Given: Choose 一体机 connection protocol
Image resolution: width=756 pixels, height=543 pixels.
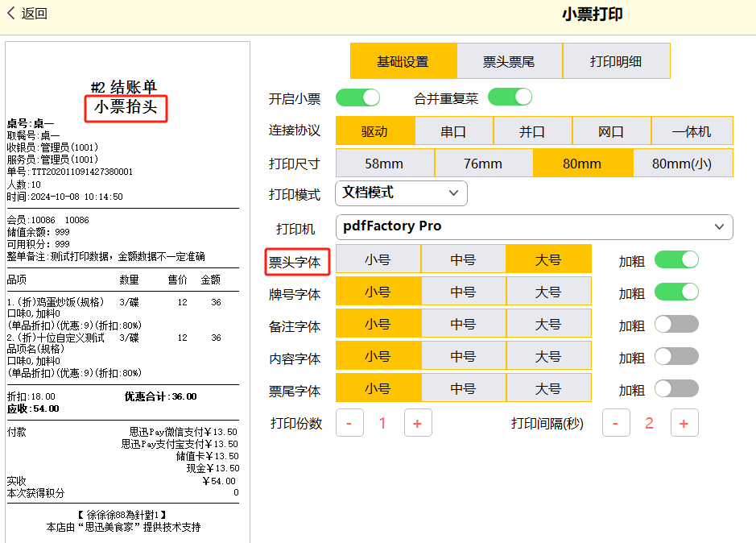Looking at the screenshot, I should (x=692, y=131).
